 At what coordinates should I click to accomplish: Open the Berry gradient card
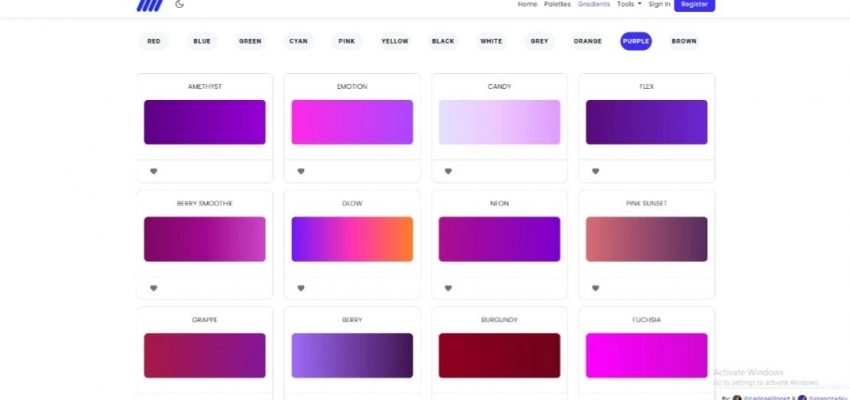point(352,355)
